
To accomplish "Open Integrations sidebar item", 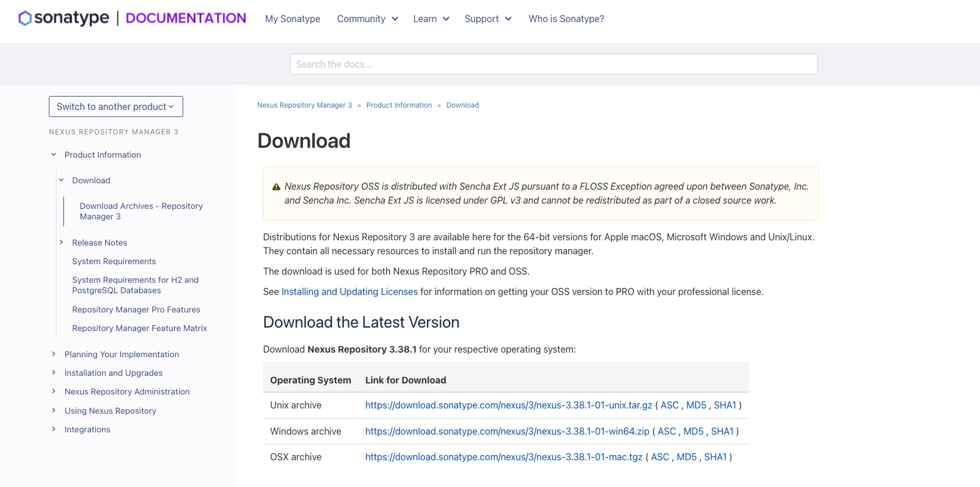I will pos(87,429).
